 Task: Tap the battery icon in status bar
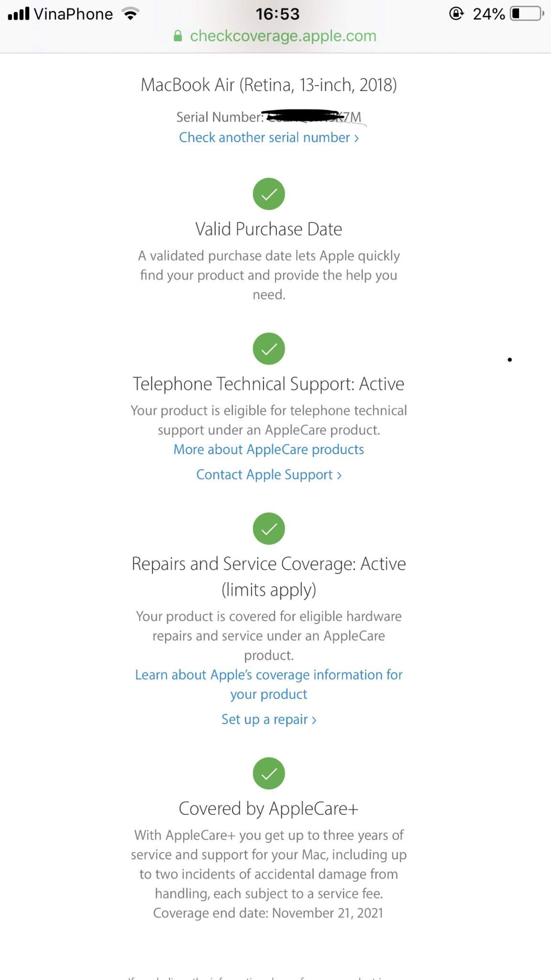pos(527,13)
